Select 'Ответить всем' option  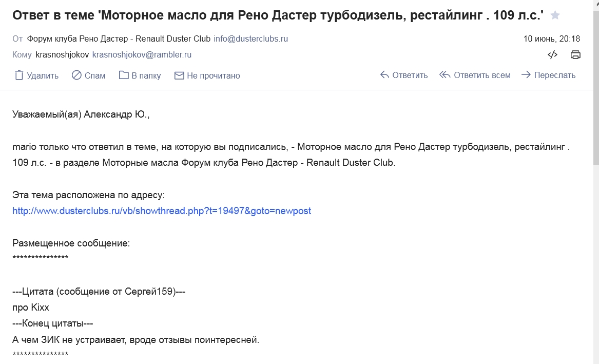[482, 75]
